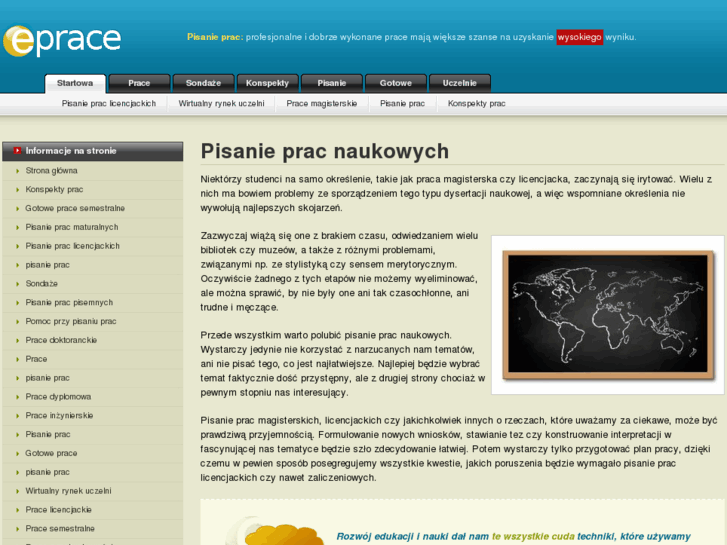Click the yellow 'Pisanie prac:' header text

[x=215, y=37]
